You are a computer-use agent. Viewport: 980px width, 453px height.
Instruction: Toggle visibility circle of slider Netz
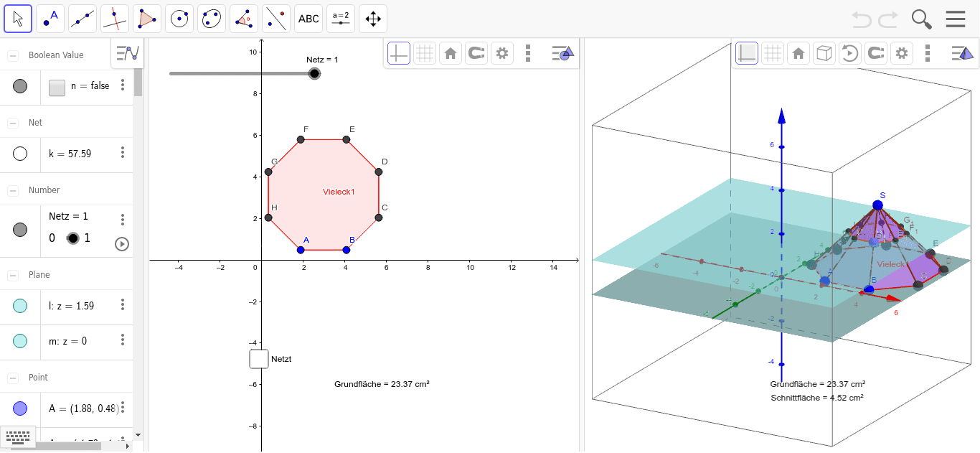20,230
